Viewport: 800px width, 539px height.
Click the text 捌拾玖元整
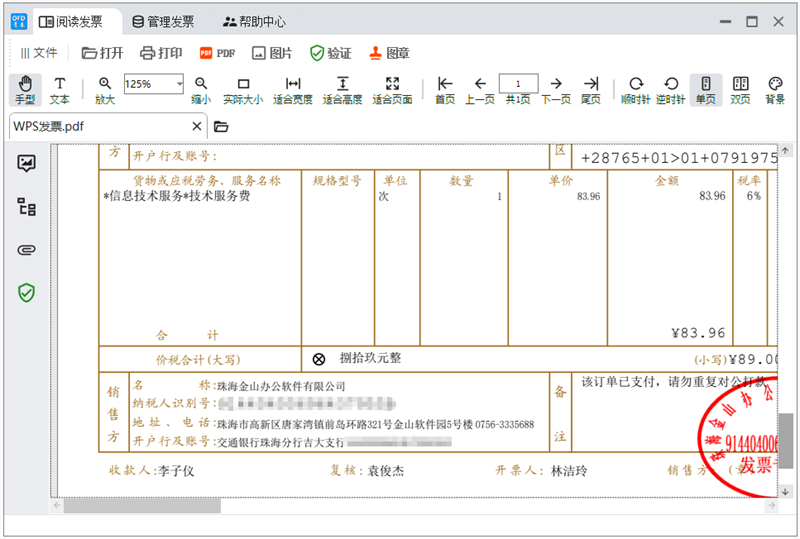370,358
